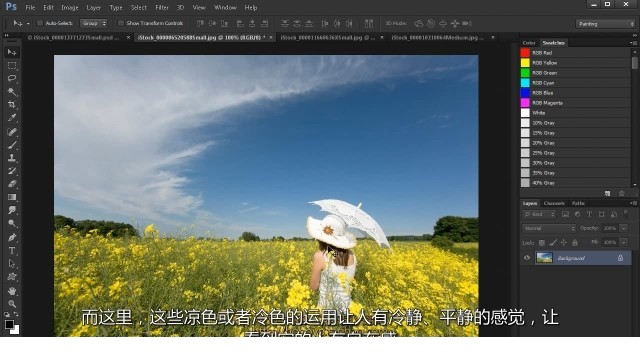Open the Filter menu
Screen dimensions: 640x360
point(162,7)
